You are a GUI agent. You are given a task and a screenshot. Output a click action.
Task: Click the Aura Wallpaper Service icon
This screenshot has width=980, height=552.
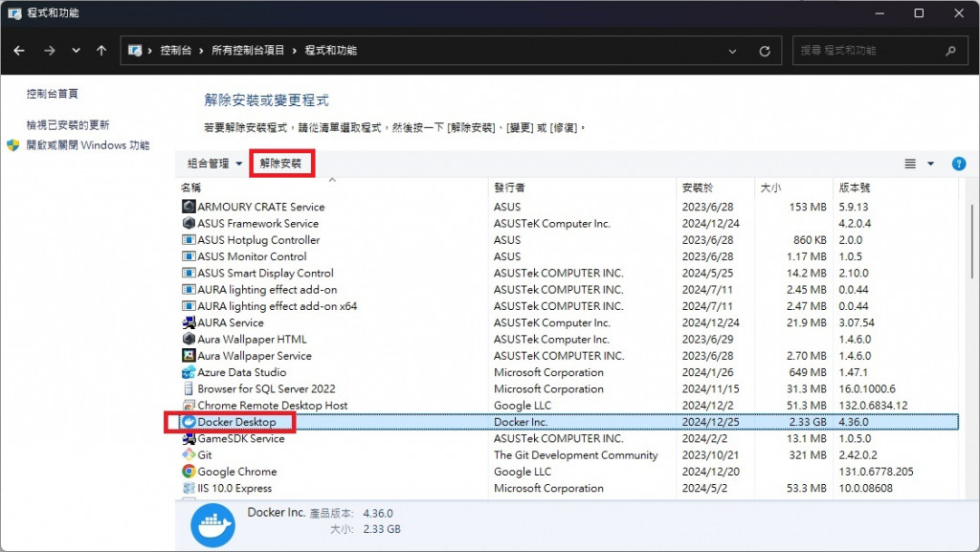[189, 355]
